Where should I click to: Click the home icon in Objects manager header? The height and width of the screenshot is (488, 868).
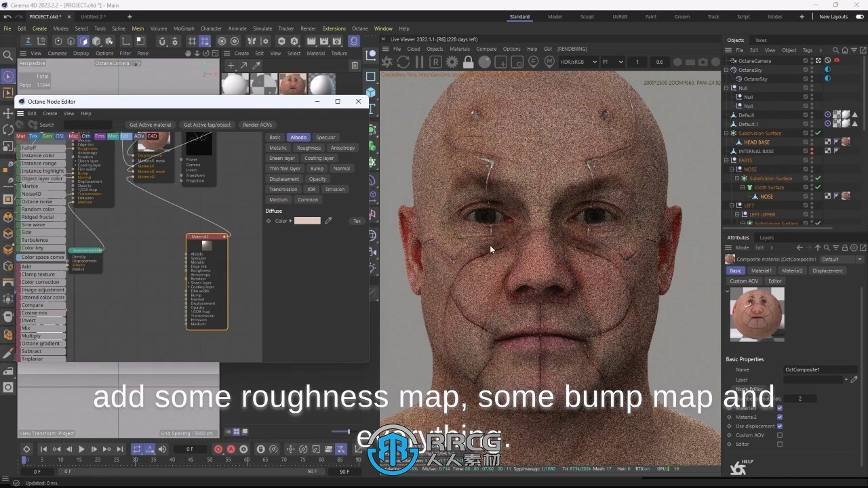click(x=844, y=50)
